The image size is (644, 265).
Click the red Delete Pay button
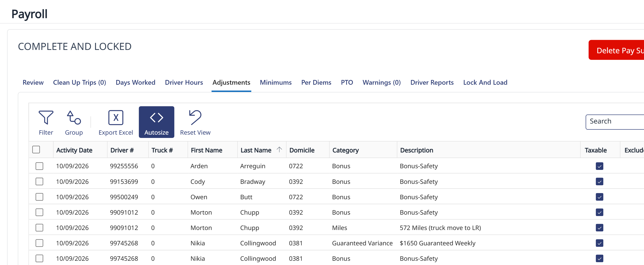(x=617, y=50)
